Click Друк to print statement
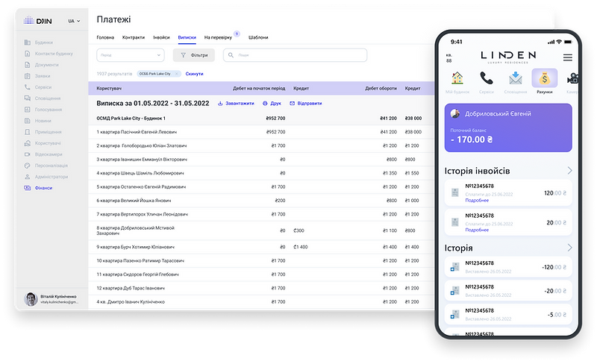Viewport: 597px width, 364px height. tap(272, 103)
